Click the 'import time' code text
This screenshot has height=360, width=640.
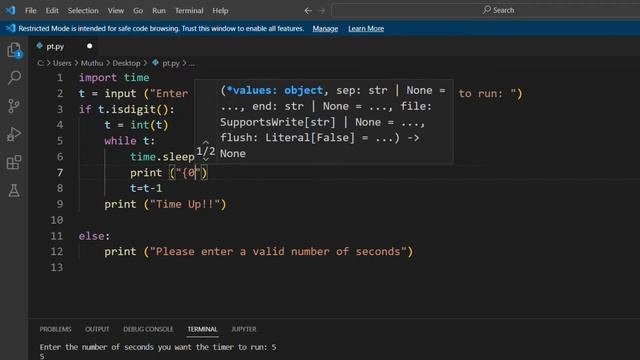coord(114,78)
